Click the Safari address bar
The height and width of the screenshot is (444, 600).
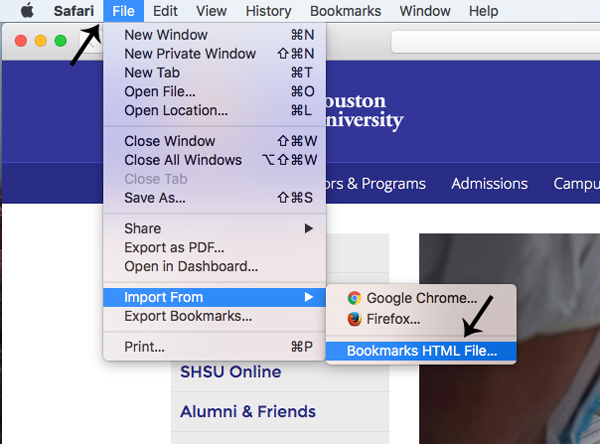click(495, 41)
